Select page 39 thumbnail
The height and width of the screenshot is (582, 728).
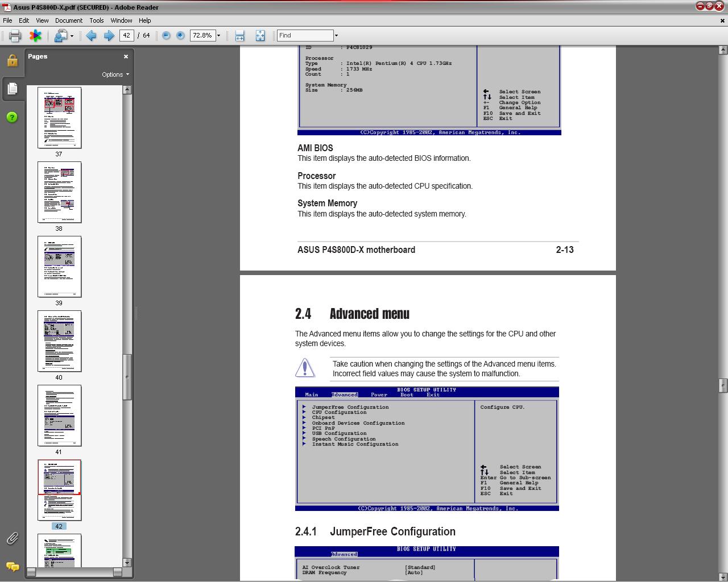tap(59, 267)
